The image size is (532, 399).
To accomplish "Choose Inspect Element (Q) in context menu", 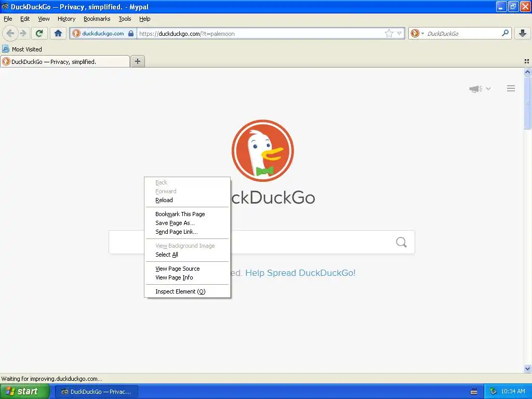I will (x=187, y=291).
